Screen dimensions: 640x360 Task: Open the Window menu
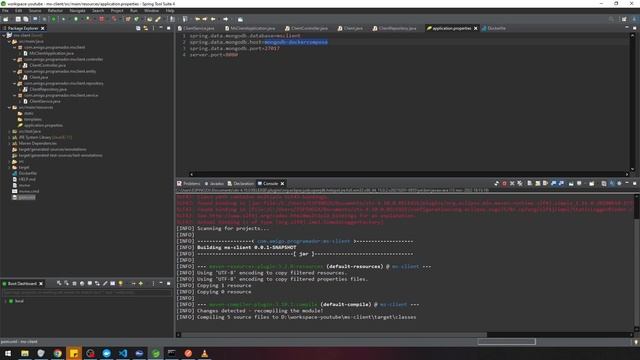tap(151, 11)
